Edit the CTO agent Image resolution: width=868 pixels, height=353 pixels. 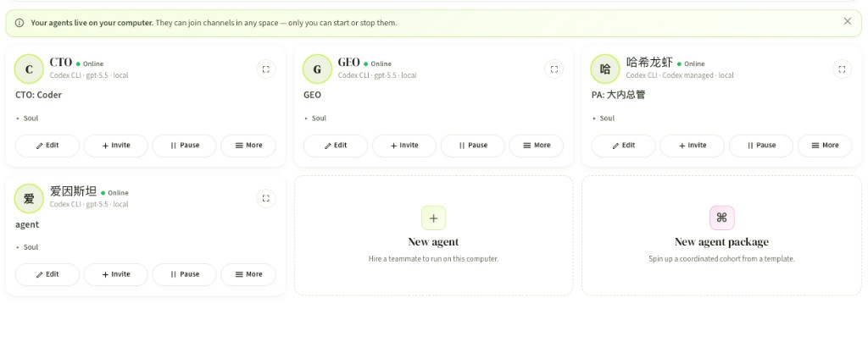47,146
